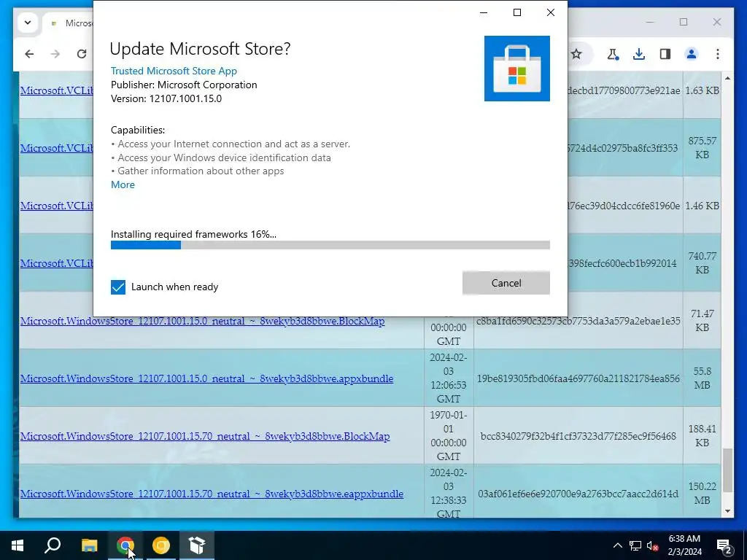Click the 188.41 KB size cell
This screenshot has width=747, height=560.
pyautogui.click(x=703, y=436)
